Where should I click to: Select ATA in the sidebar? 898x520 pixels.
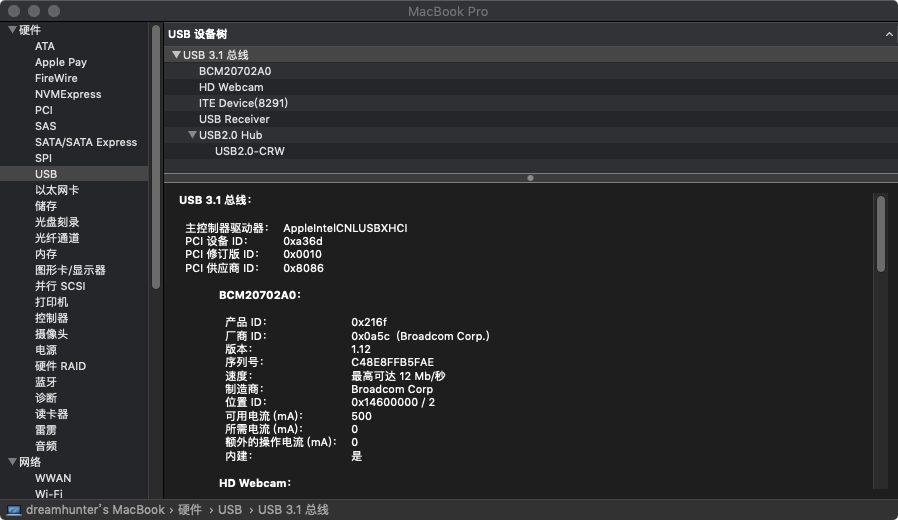click(x=45, y=46)
